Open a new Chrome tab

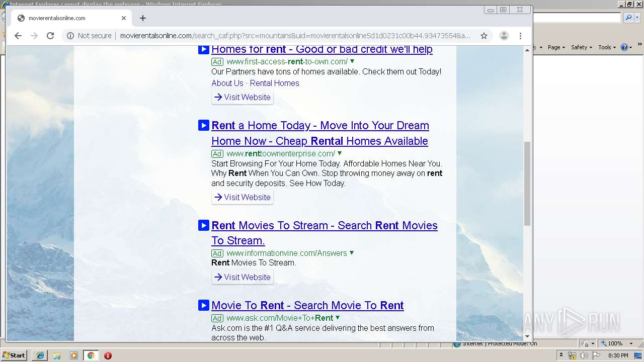click(143, 18)
